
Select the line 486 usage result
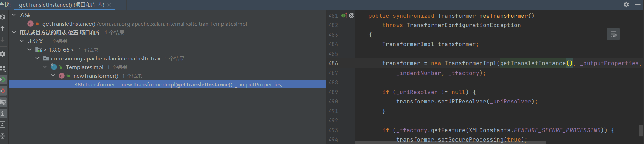pos(167,84)
